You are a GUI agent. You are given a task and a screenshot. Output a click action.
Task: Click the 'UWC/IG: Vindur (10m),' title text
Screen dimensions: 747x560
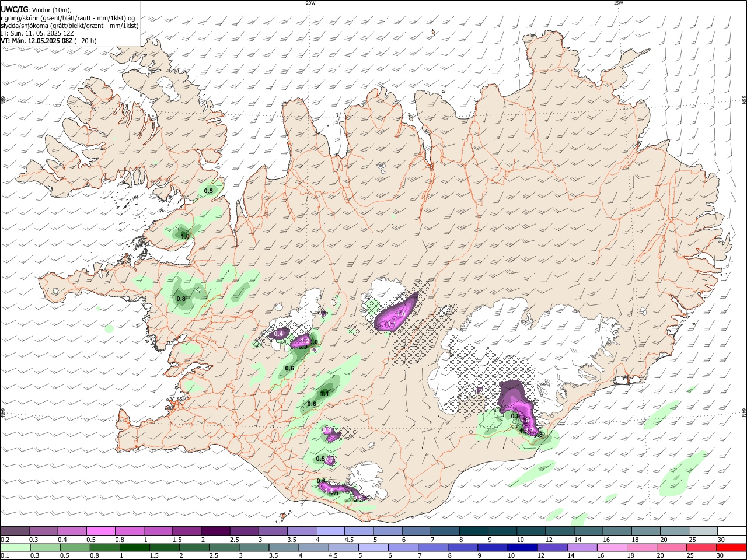coord(36,10)
